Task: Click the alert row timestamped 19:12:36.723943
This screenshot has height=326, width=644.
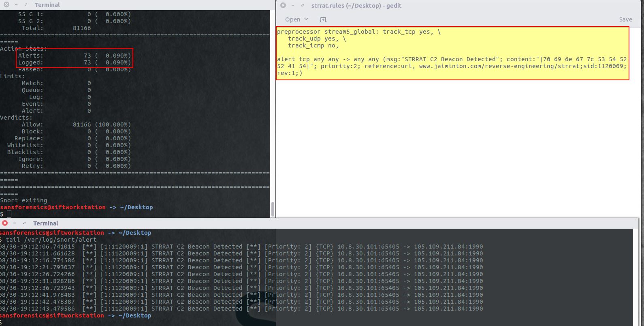Action: pyautogui.click(x=241, y=288)
